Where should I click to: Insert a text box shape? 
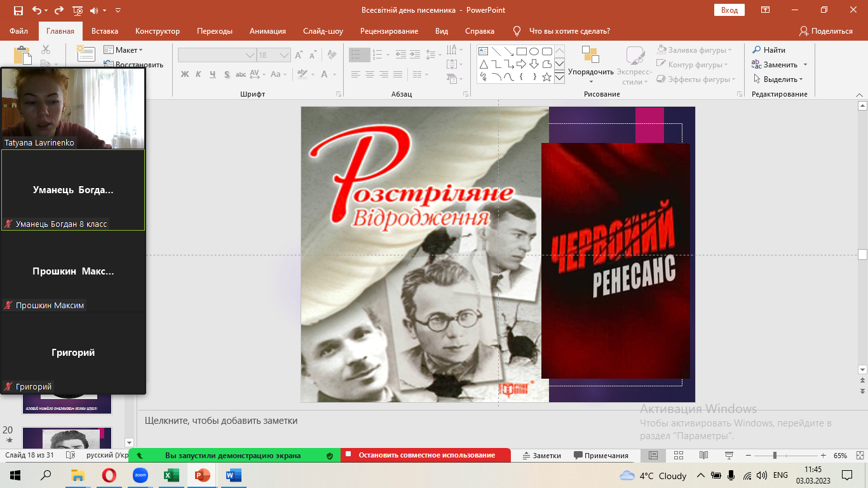[483, 51]
